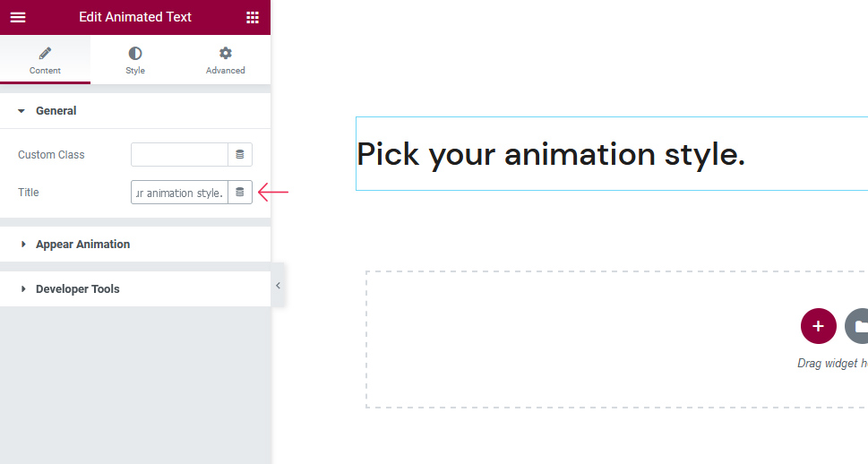This screenshot has width=868, height=464.
Task: Click the folder icon to add template
Action: point(857,326)
